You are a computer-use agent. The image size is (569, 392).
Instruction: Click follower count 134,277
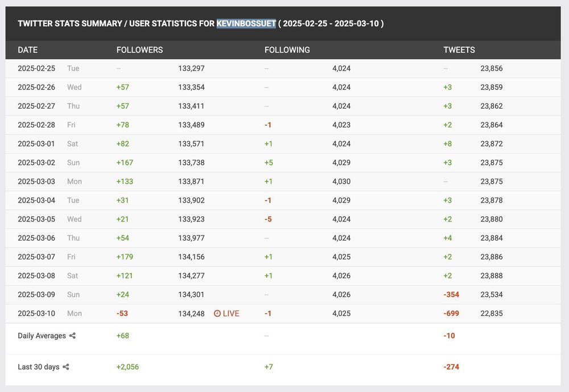pyautogui.click(x=191, y=276)
